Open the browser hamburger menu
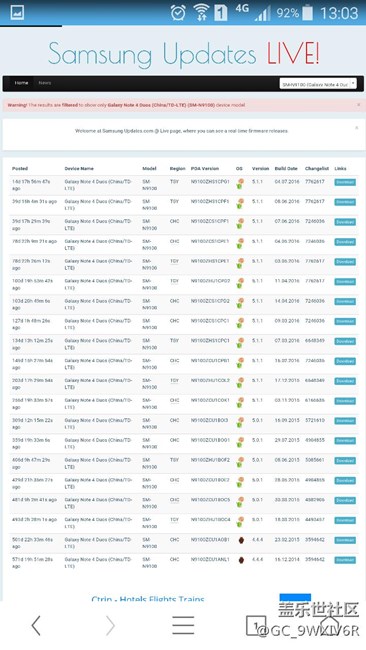This screenshot has height=650, width=366. coord(183,625)
